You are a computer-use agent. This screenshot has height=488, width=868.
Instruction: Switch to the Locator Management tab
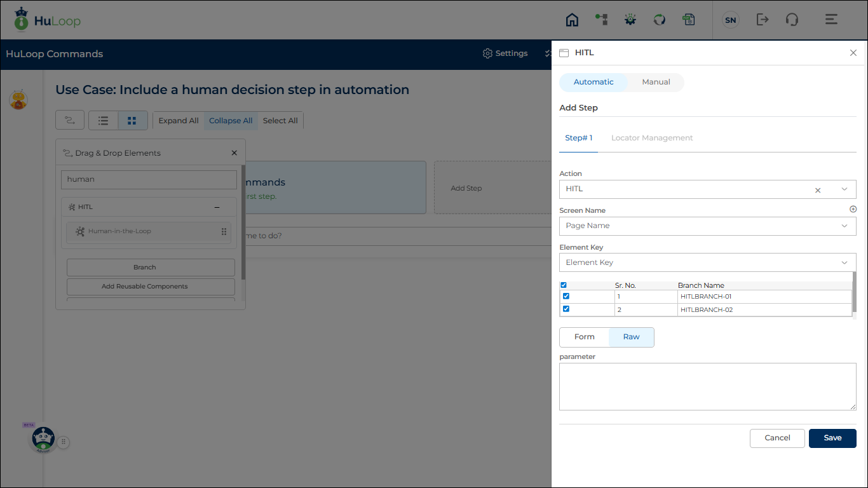click(652, 138)
